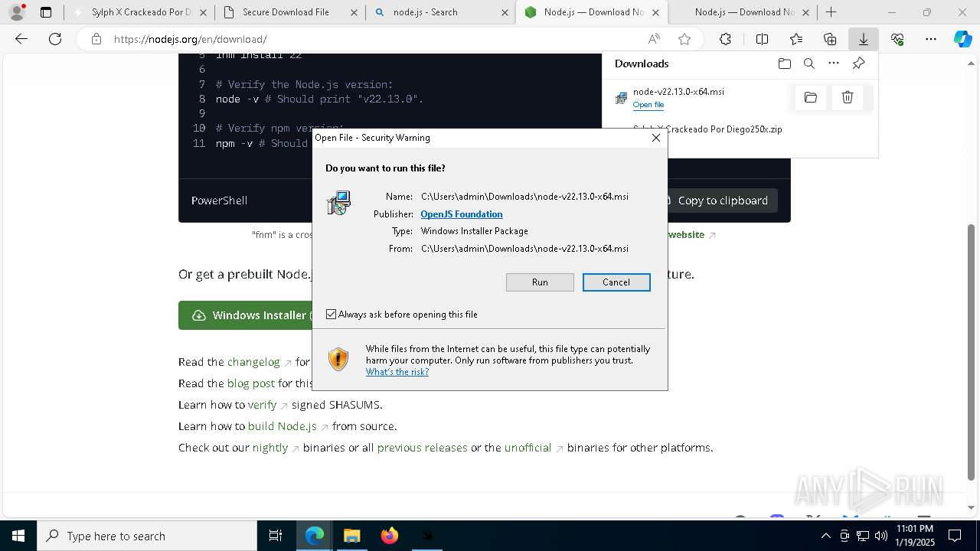Open the previous releases link

coord(422,448)
